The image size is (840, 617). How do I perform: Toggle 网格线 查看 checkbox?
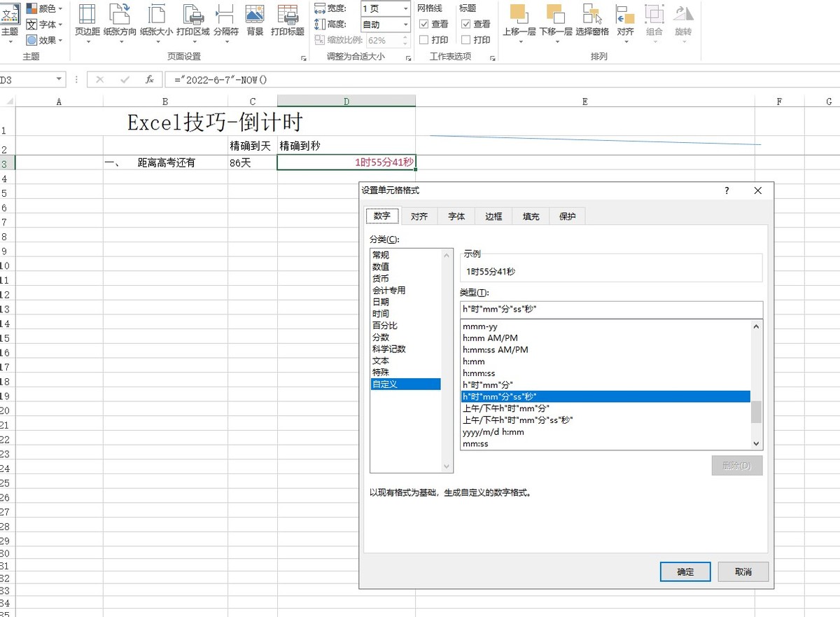coord(423,24)
